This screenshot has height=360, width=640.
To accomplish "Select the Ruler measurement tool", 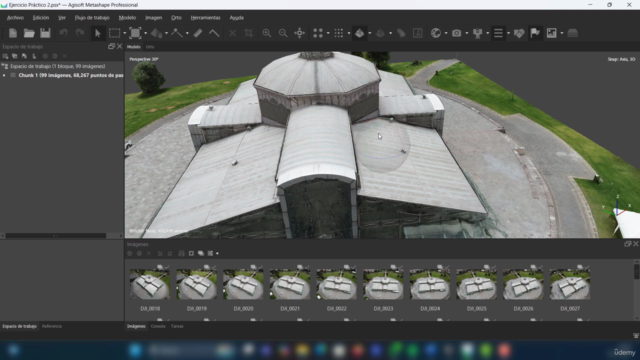I will [198, 33].
